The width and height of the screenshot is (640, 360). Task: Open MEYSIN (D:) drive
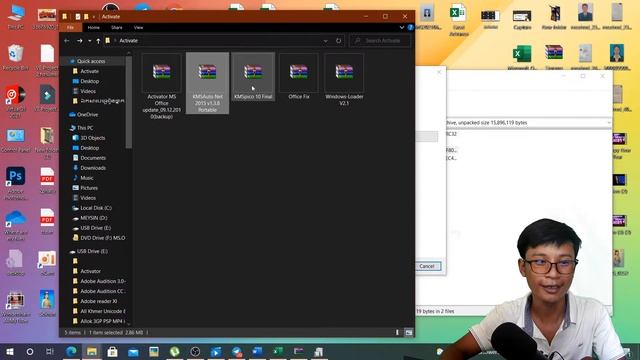[94, 218]
